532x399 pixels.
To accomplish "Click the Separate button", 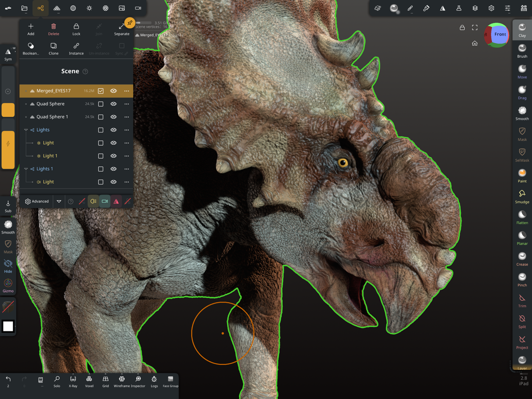I will [122, 29].
